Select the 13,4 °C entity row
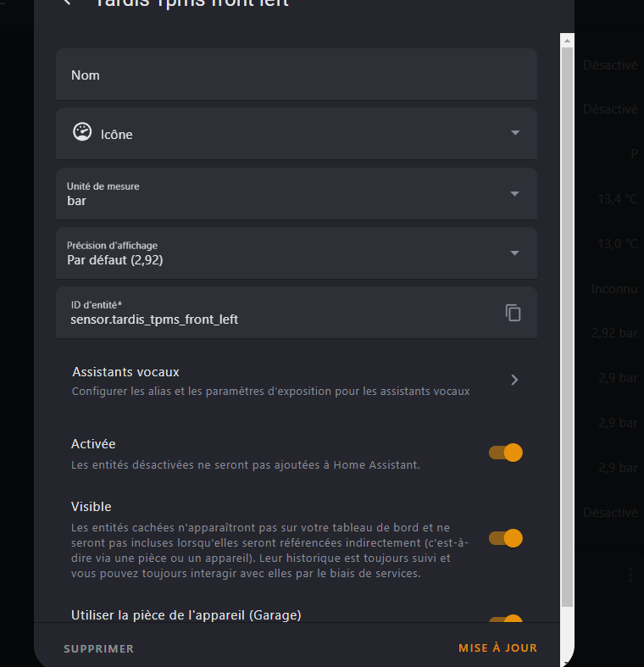This screenshot has height=667, width=644. [617, 199]
